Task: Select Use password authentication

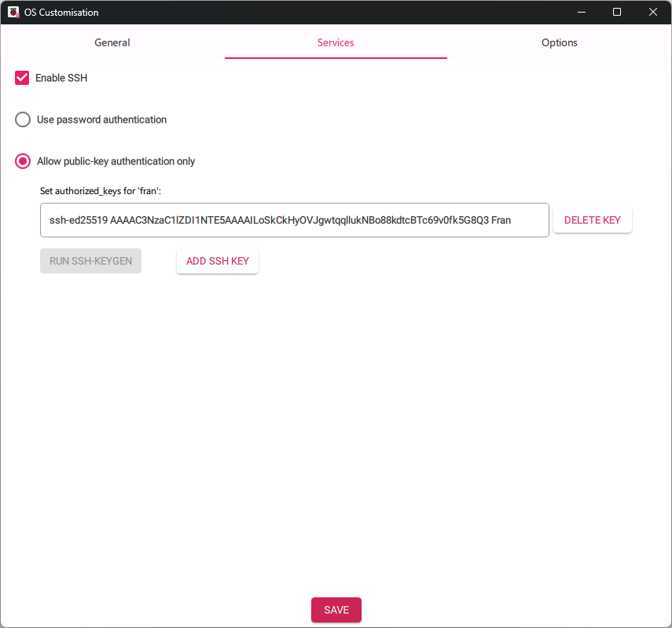Action: (23, 119)
